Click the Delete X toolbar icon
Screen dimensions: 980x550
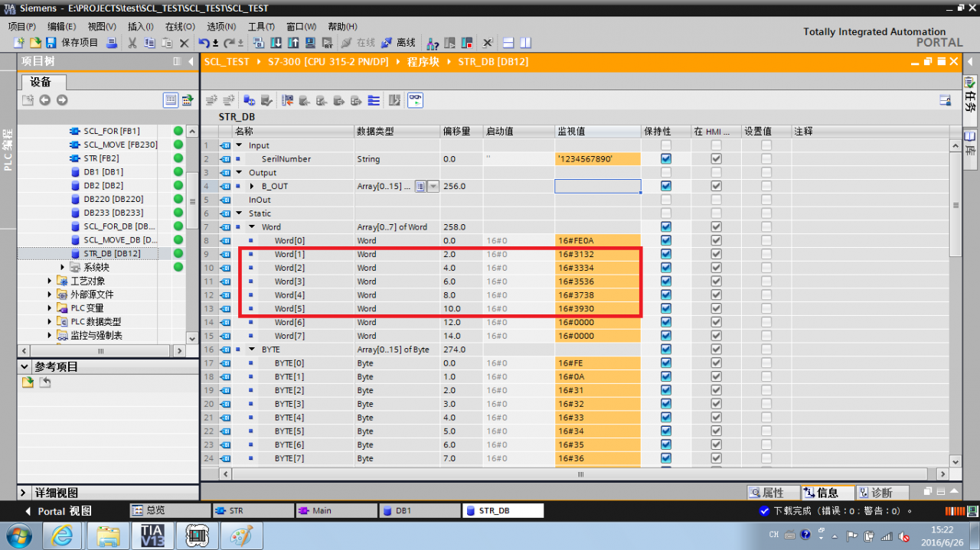[184, 43]
